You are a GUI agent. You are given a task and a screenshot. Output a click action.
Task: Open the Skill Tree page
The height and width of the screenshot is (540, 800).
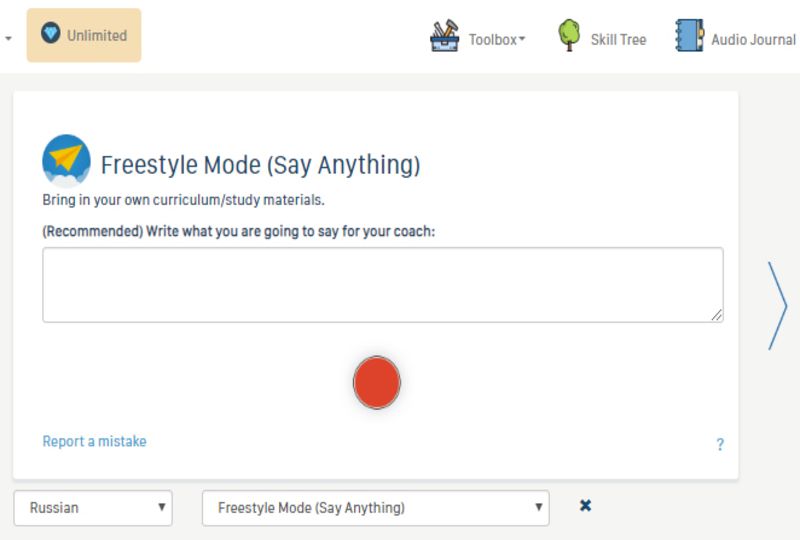click(x=618, y=40)
